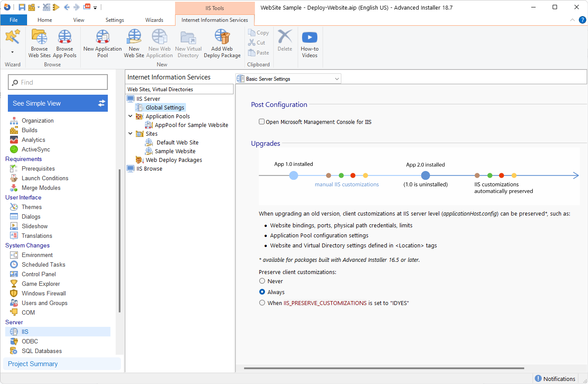
Task: Open the Basic Server Settings dropdown
Action: [x=288, y=79]
